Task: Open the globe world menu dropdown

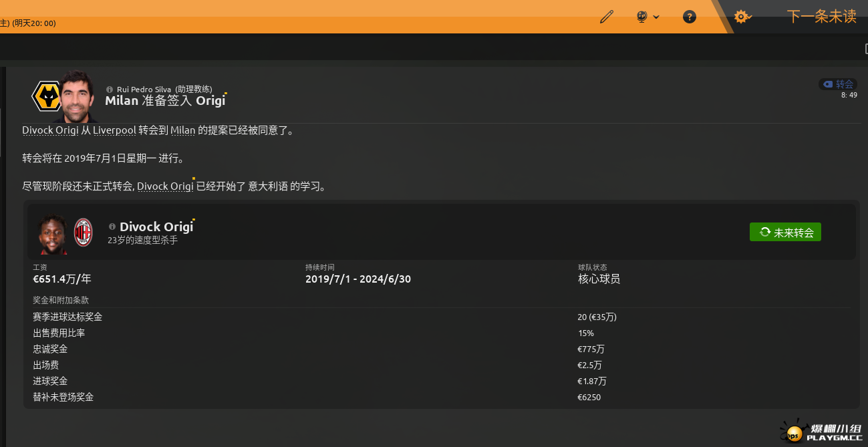Action: (x=647, y=17)
